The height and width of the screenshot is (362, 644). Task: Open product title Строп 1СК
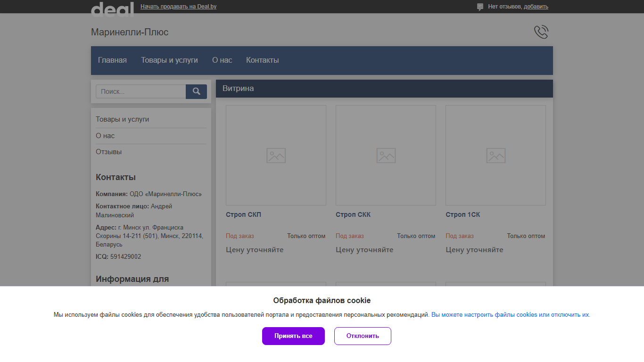tap(463, 214)
